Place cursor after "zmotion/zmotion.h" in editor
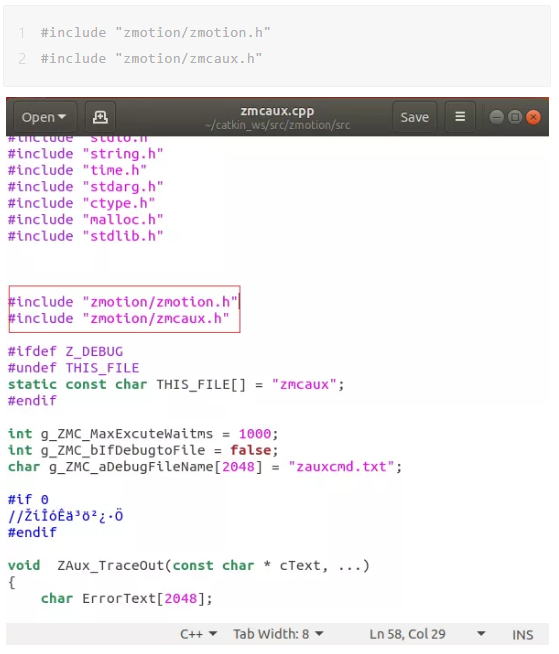 (x=239, y=302)
